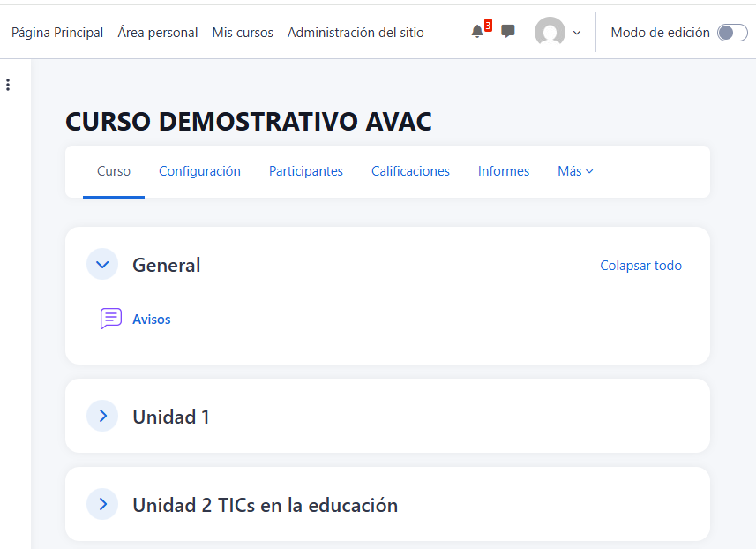The height and width of the screenshot is (549, 756).
Task: Click the Colapsar todo link
Action: 640,265
